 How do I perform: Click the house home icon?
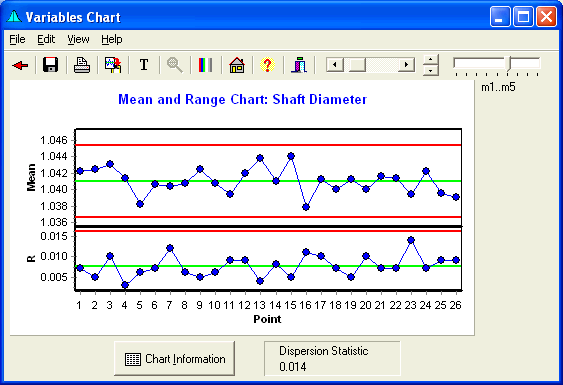(237, 65)
